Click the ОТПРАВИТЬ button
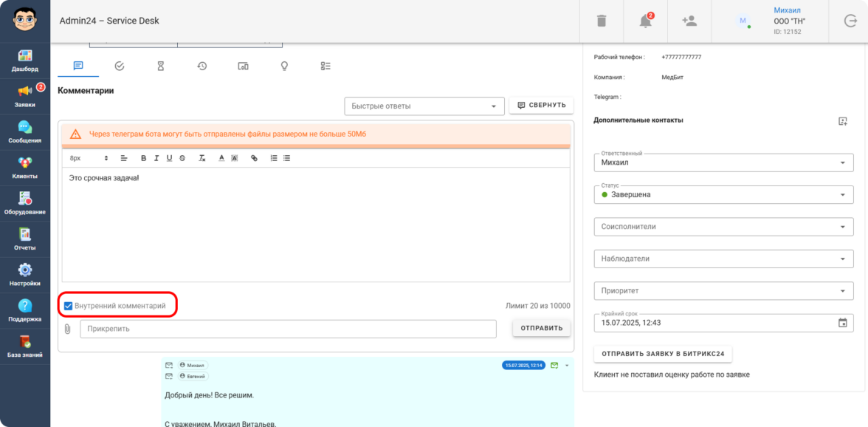 click(x=542, y=328)
